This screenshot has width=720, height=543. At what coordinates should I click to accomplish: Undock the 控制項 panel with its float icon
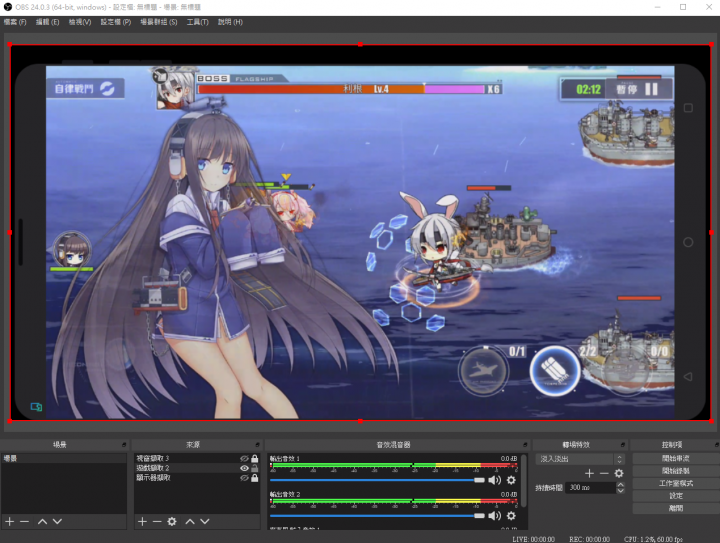(x=716, y=445)
